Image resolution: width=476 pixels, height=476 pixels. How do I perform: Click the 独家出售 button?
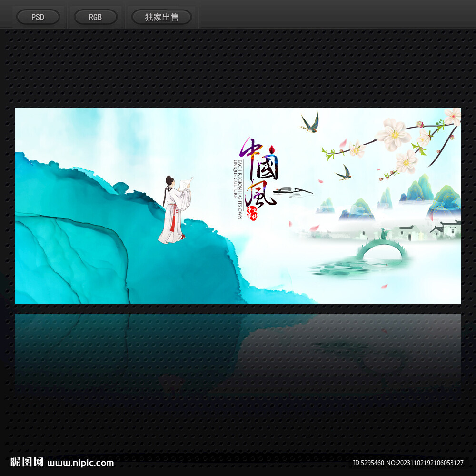[x=161, y=17]
